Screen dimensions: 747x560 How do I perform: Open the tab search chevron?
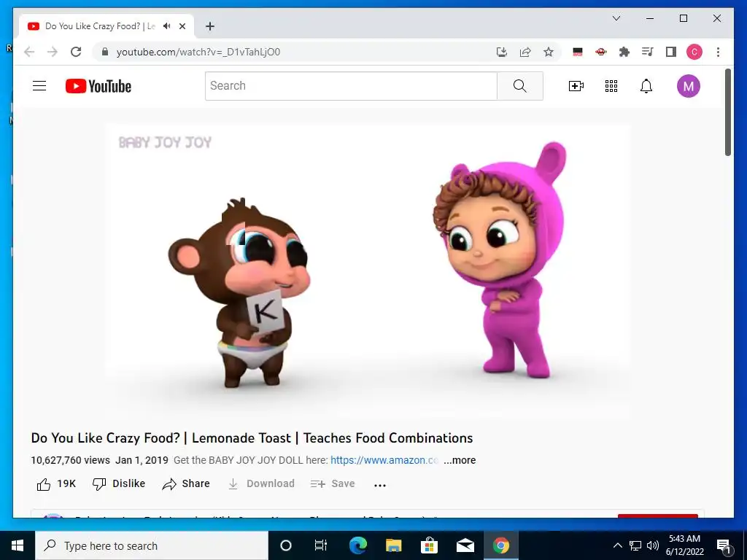point(616,18)
